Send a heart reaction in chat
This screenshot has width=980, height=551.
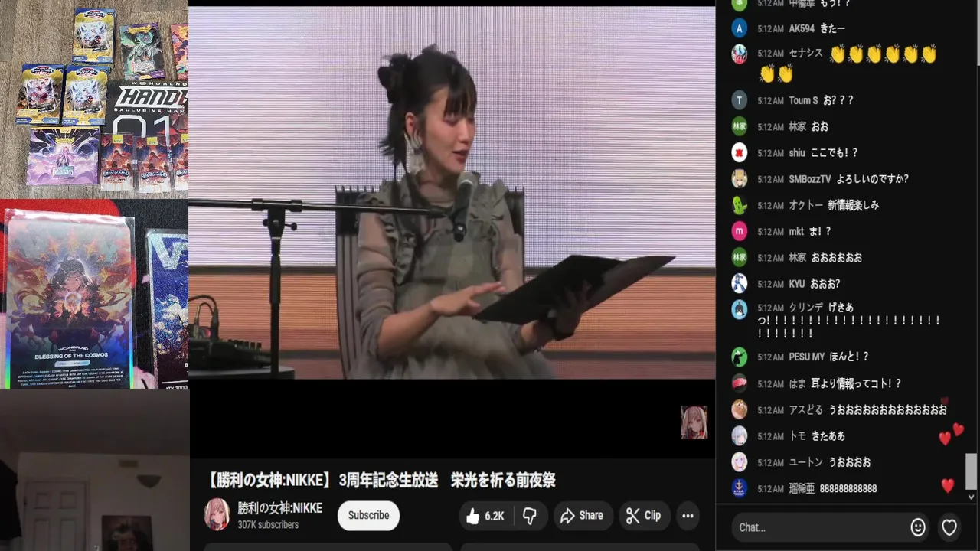[x=949, y=527]
